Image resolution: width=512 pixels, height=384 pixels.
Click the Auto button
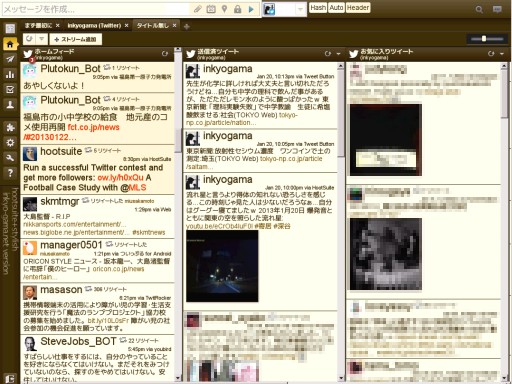[336, 8]
